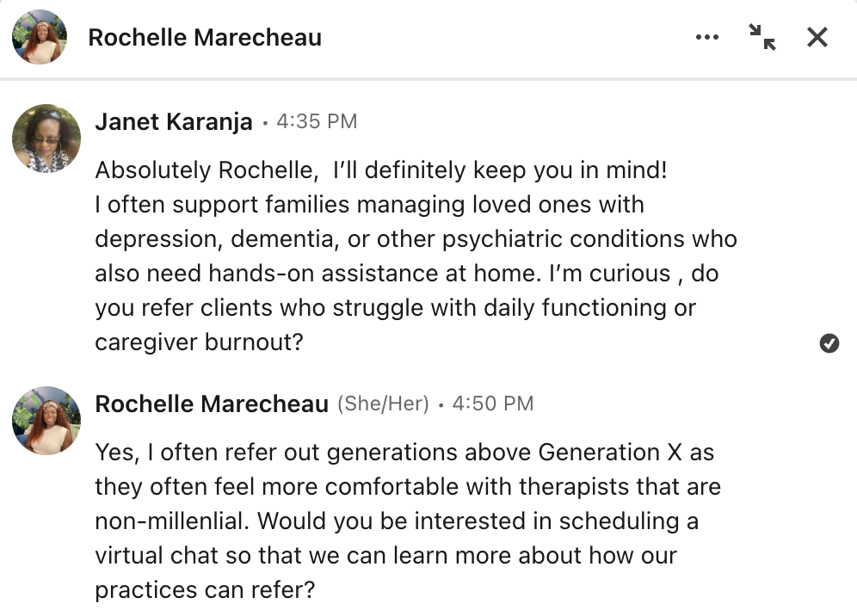Click Rochelle's avatar beside the 4:50 PM message
Viewport: 857px width, 616px height.
click(x=46, y=420)
